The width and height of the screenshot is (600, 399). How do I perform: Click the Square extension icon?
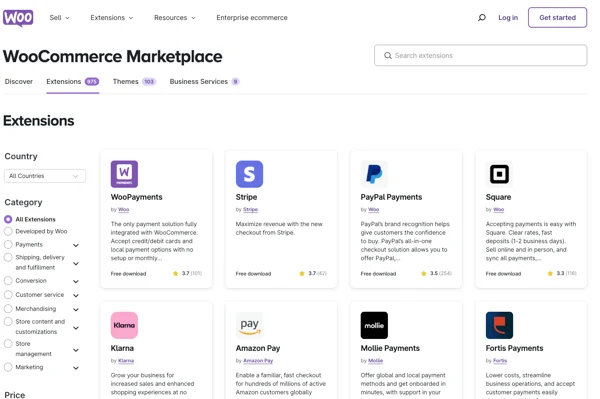point(499,174)
